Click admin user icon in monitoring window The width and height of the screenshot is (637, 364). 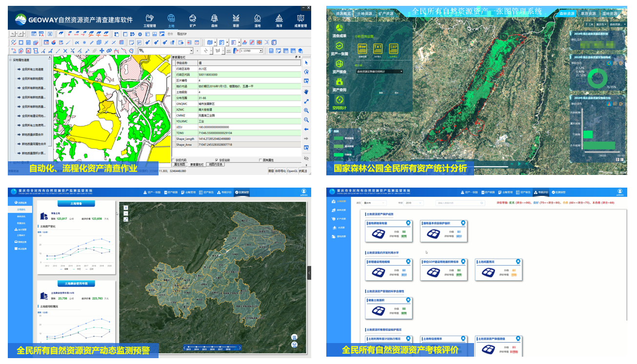click(303, 192)
